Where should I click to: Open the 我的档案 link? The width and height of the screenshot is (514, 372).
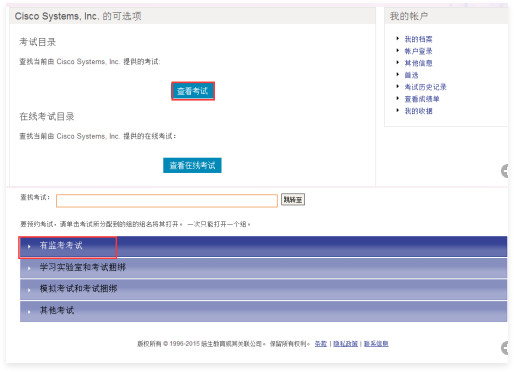tap(418, 39)
